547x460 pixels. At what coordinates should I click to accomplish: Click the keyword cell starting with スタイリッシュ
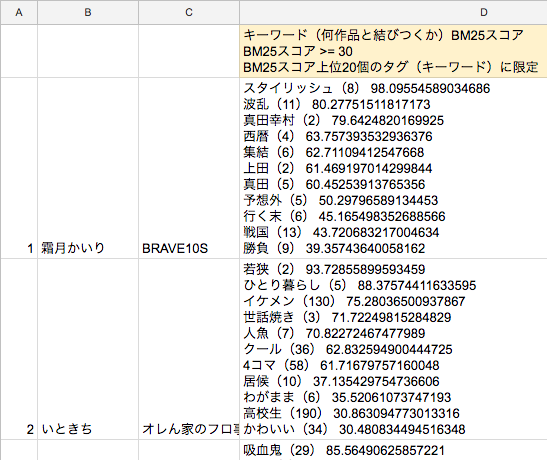(x=393, y=168)
